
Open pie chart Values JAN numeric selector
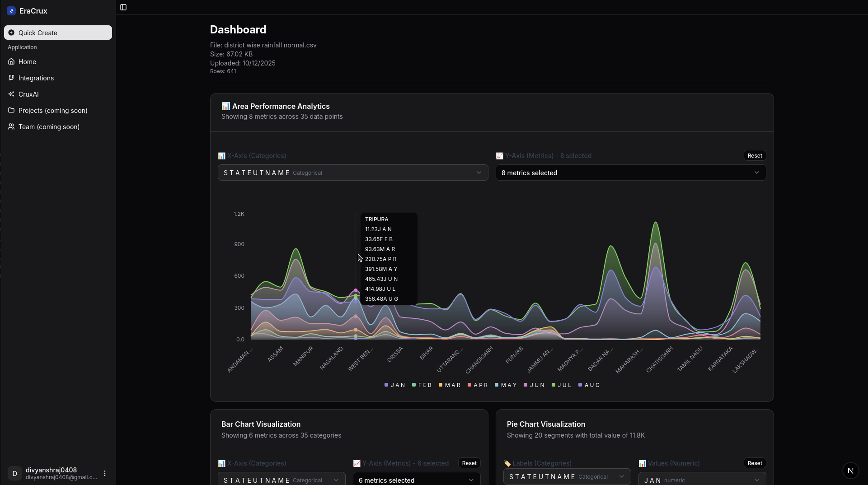coord(702,480)
